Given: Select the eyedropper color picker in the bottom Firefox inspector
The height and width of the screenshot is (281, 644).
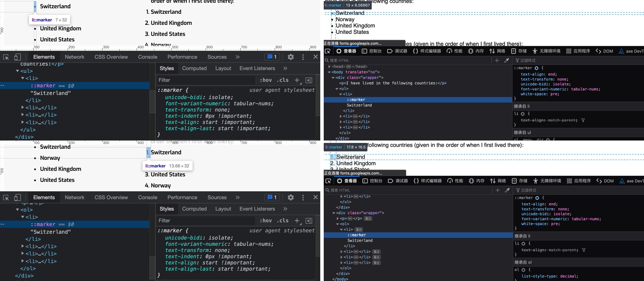Looking at the screenshot, I should [x=507, y=190].
